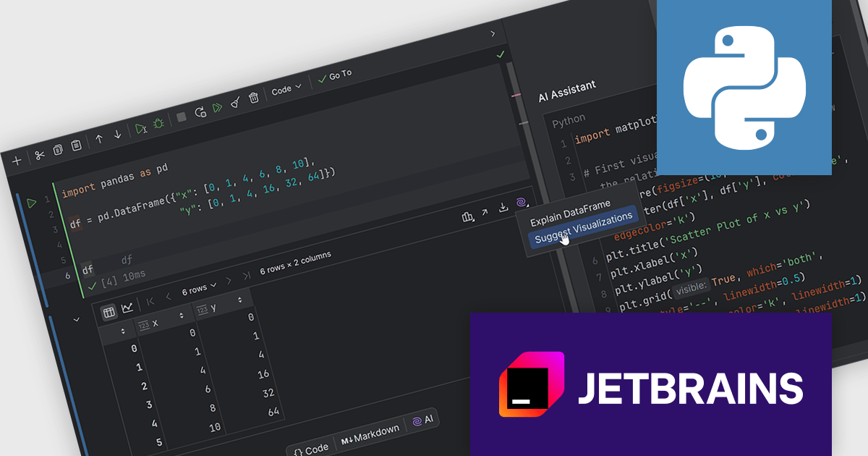The image size is (868, 456).
Task: Go to next table page
Action: (229, 280)
